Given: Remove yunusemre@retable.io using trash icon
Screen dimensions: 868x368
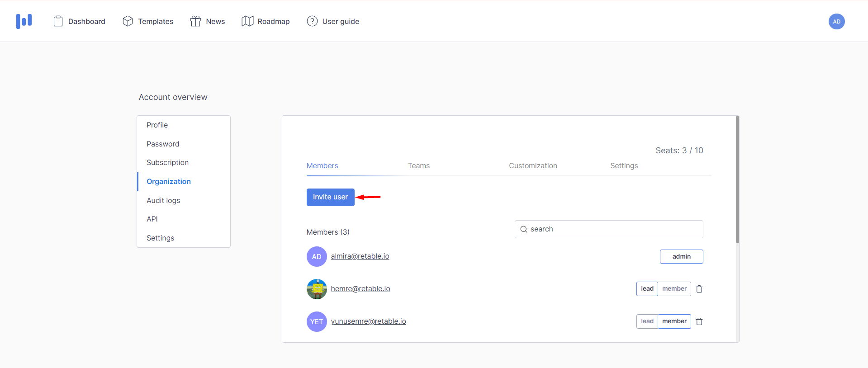Looking at the screenshot, I should click(x=699, y=321).
